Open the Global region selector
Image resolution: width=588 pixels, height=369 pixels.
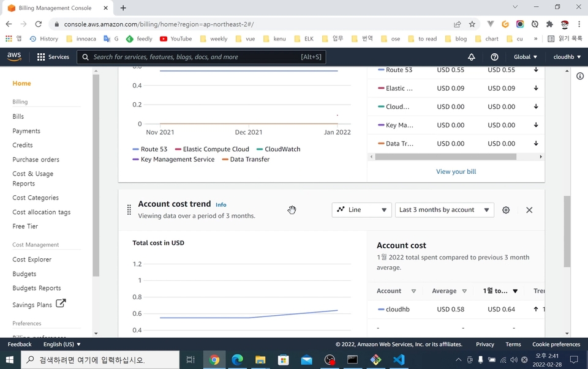coord(526,57)
